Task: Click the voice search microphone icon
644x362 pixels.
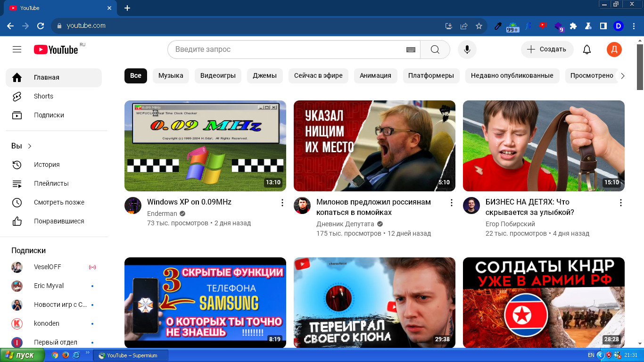Action: (467, 49)
